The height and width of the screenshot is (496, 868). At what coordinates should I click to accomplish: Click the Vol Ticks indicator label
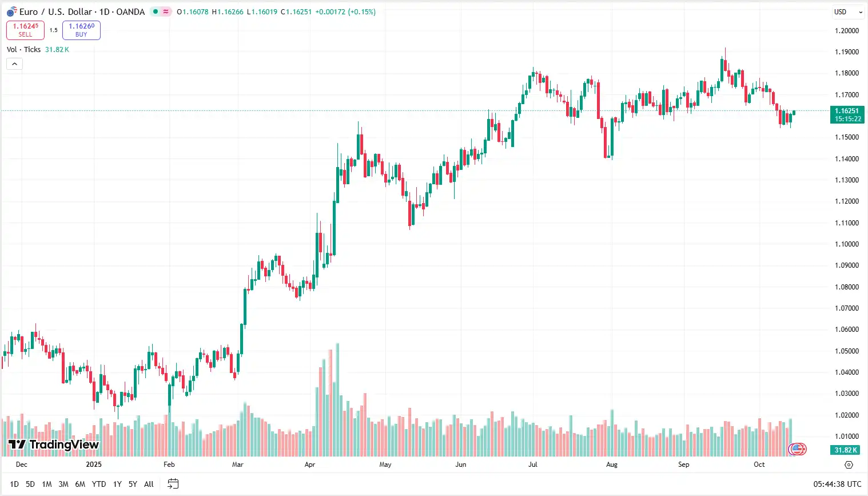[24, 49]
